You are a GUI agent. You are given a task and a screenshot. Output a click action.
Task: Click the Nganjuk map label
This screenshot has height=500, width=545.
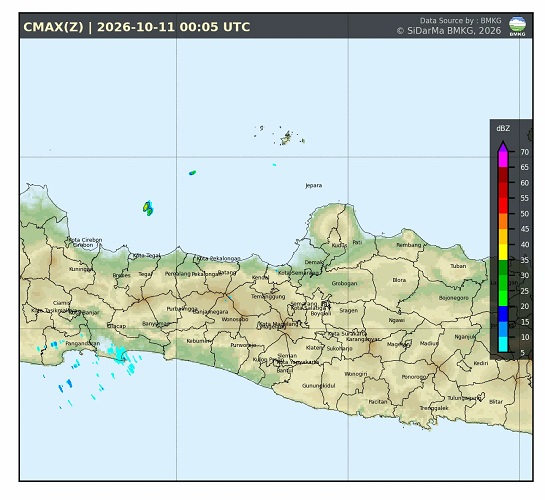point(465,336)
